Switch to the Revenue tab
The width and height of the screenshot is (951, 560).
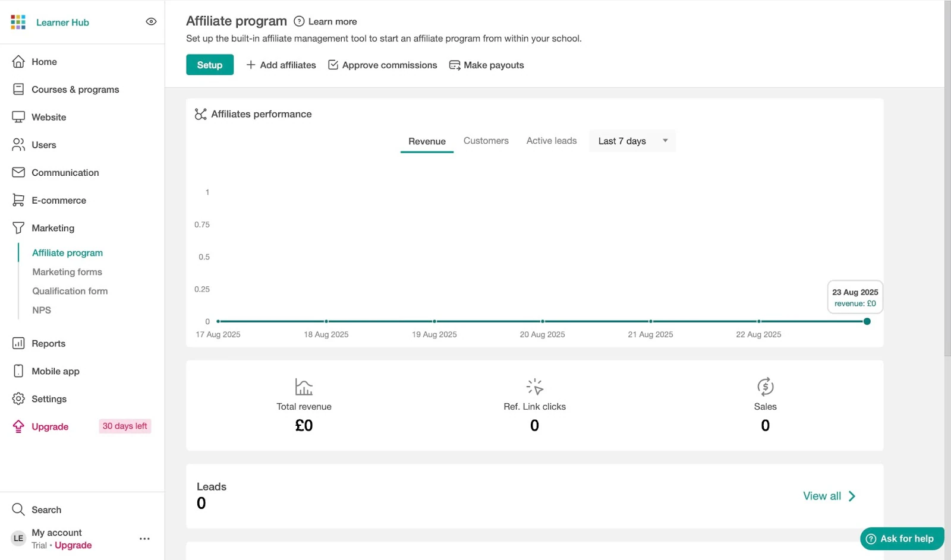(427, 141)
